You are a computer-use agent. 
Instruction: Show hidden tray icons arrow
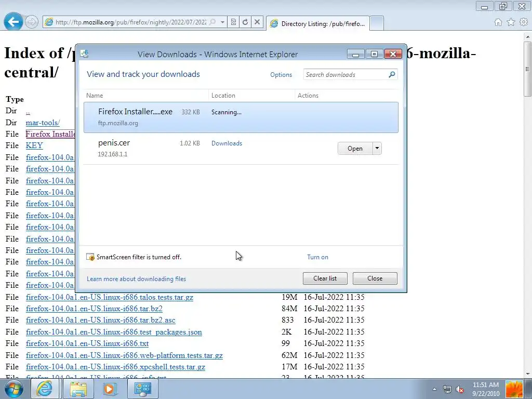coord(435,389)
